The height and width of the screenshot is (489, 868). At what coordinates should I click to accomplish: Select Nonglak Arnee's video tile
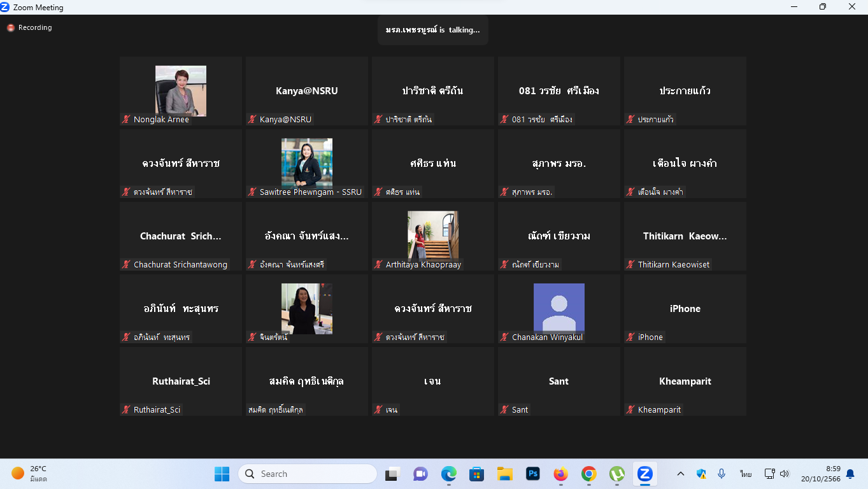pos(181,91)
